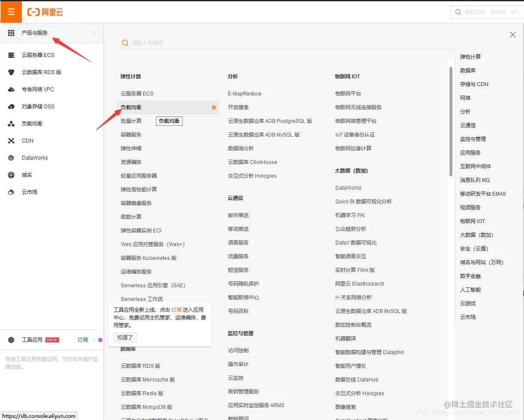Click the 云市场 sidebar icon
The height and width of the screenshot is (420, 524).
point(11,192)
